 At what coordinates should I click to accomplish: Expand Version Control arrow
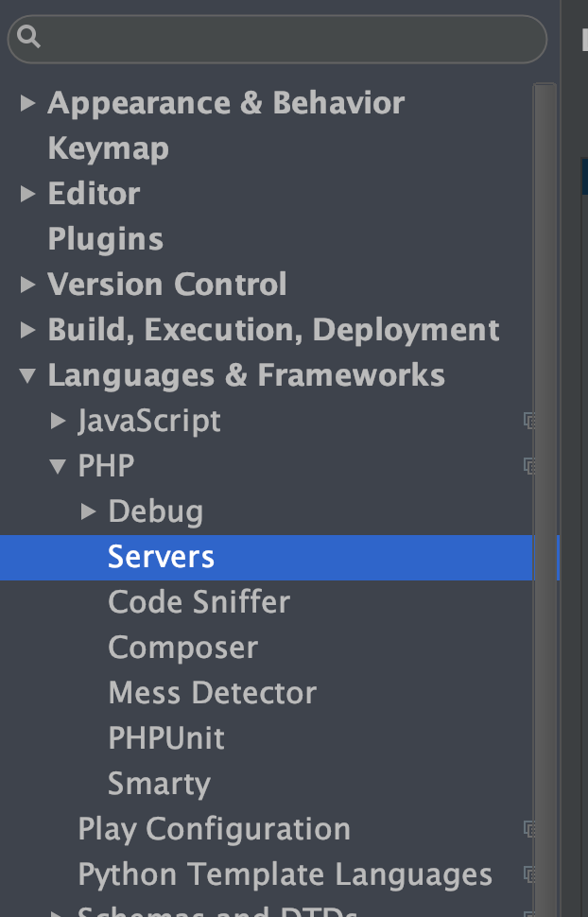pos(27,285)
